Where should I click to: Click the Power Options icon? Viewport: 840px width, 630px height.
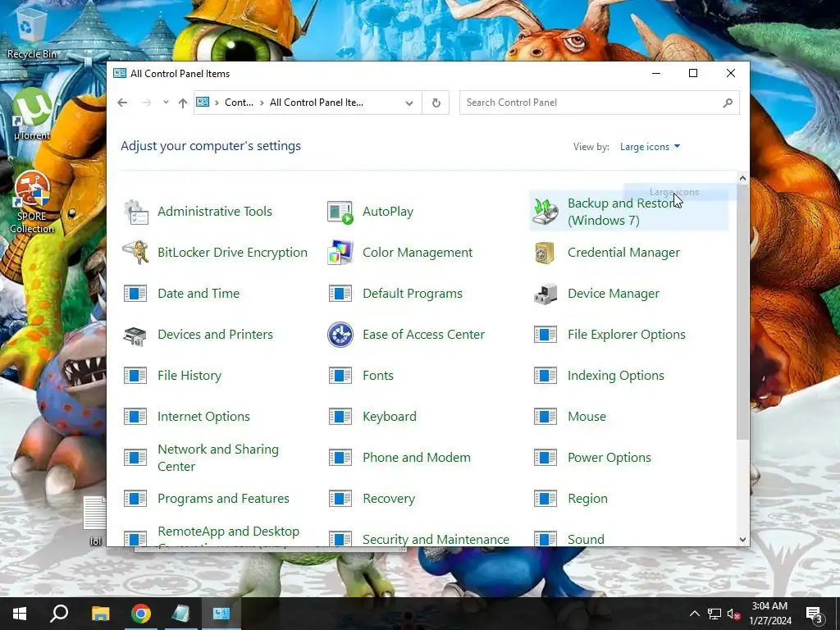click(546, 458)
